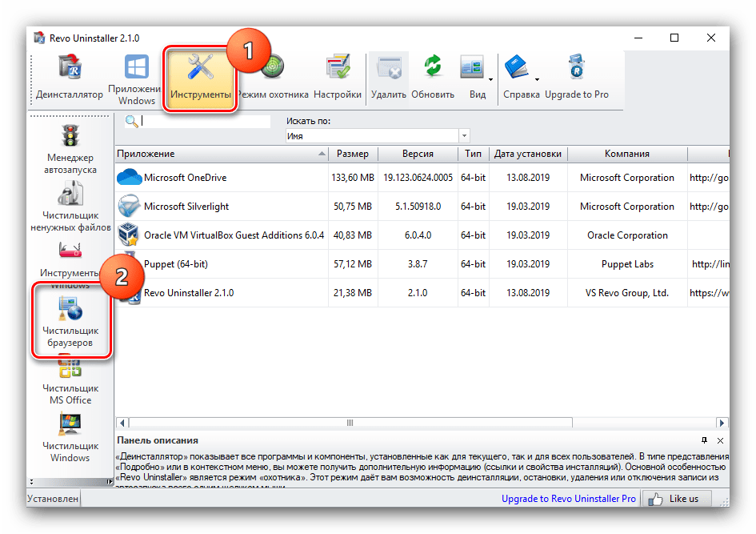Image resolution: width=756 pixels, height=534 pixels.
Task: Click the Инструменты toolbar button
Action: (x=201, y=78)
